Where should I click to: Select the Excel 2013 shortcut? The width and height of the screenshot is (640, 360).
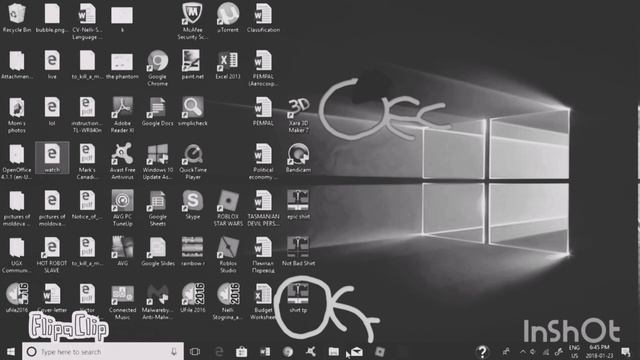click(x=228, y=64)
